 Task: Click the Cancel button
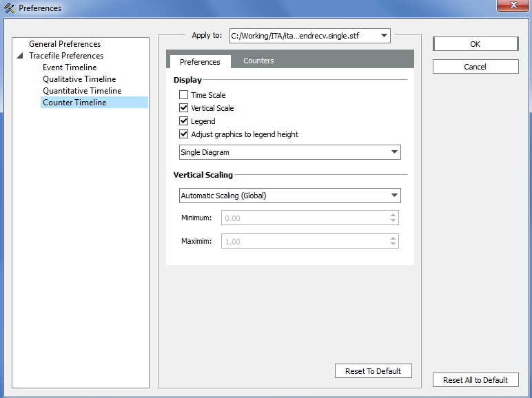click(x=475, y=67)
